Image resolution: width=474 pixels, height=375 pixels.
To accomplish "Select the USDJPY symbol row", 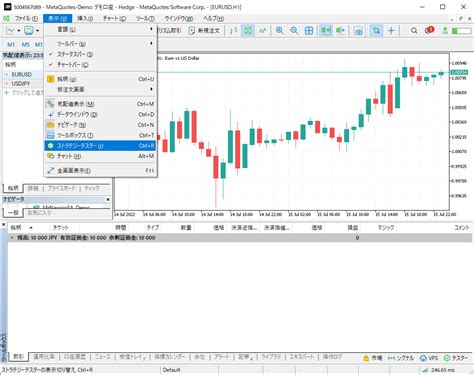I will 23,83.
